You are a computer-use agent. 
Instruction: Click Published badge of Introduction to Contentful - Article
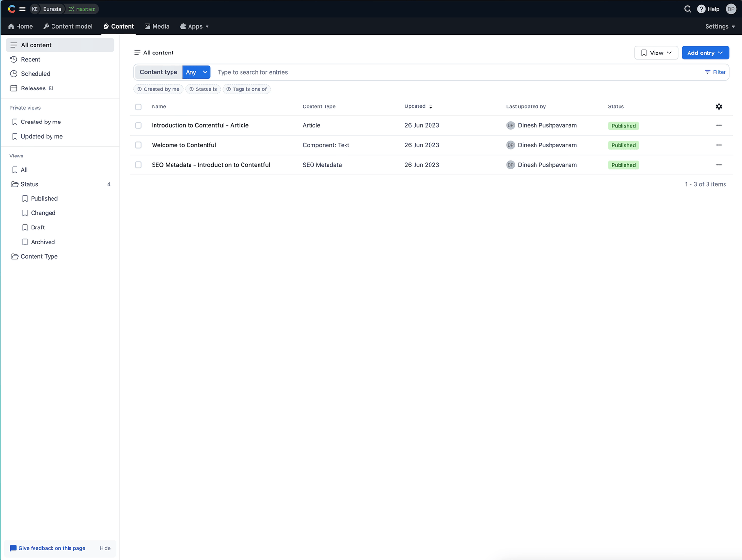pyautogui.click(x=623, y=126)
